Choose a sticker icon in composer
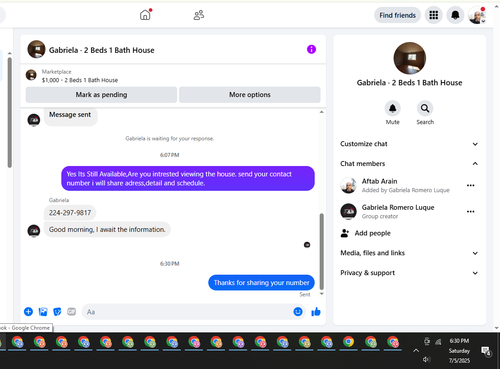Image resolution: width=500 pixels, height=369 pixels. click(x=57, y=312)
